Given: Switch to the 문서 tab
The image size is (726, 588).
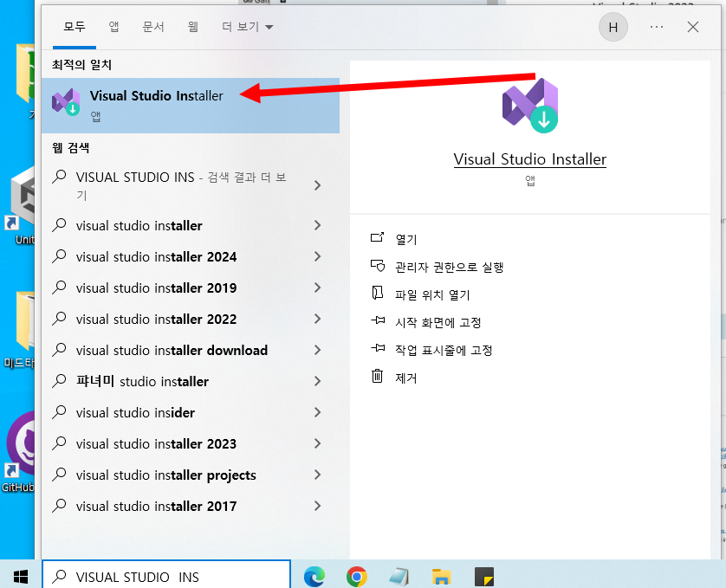Looking at the screenshot, I should (x=153, y=27).
